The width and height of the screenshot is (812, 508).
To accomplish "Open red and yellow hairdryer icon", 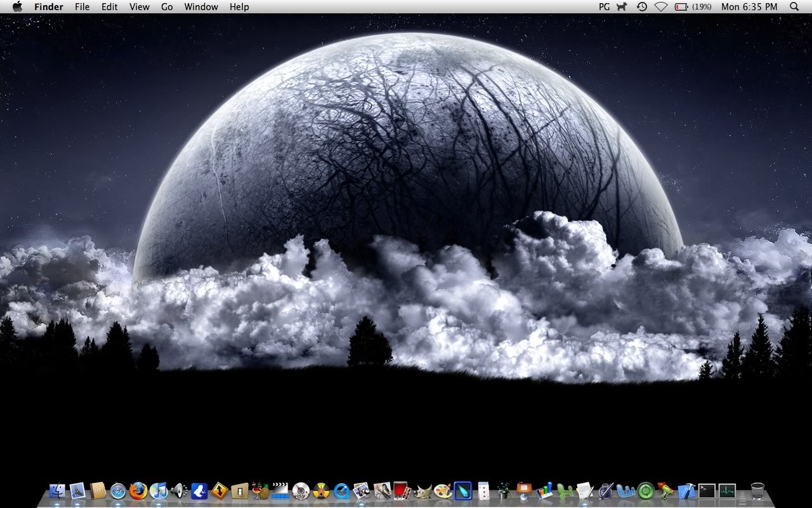I will click(666, 490).
